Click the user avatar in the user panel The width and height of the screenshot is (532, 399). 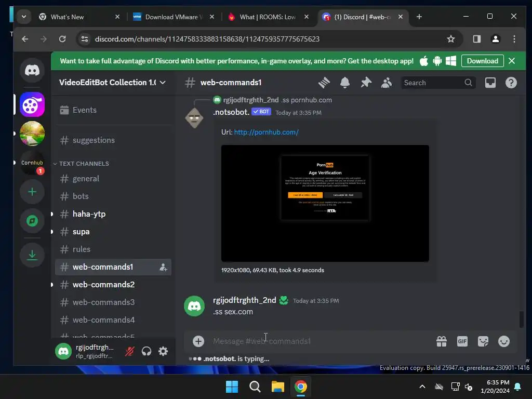click(x=63, y=351)
